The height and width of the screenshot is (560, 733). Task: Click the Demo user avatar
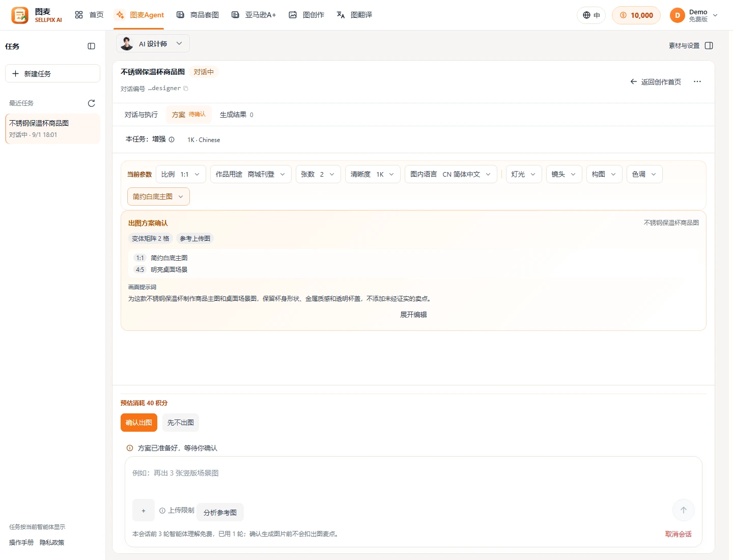pyautogui.click(x=678, y=15)
